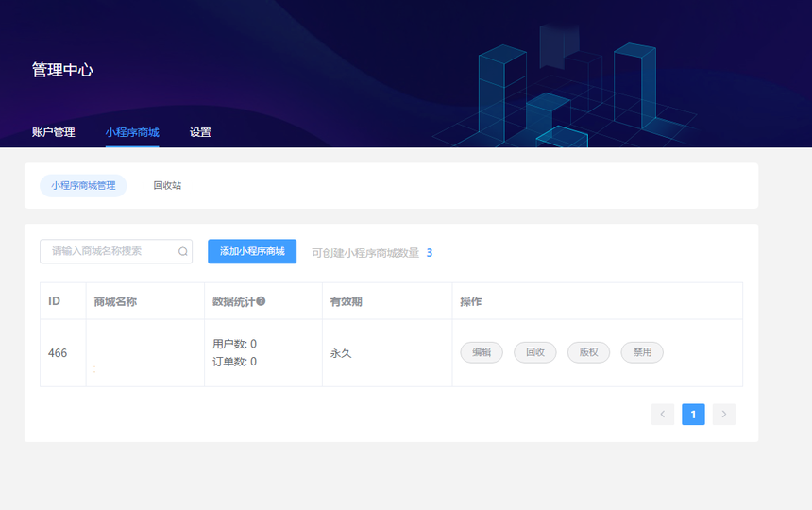Switch to the 设置 tab

[200, 132]
